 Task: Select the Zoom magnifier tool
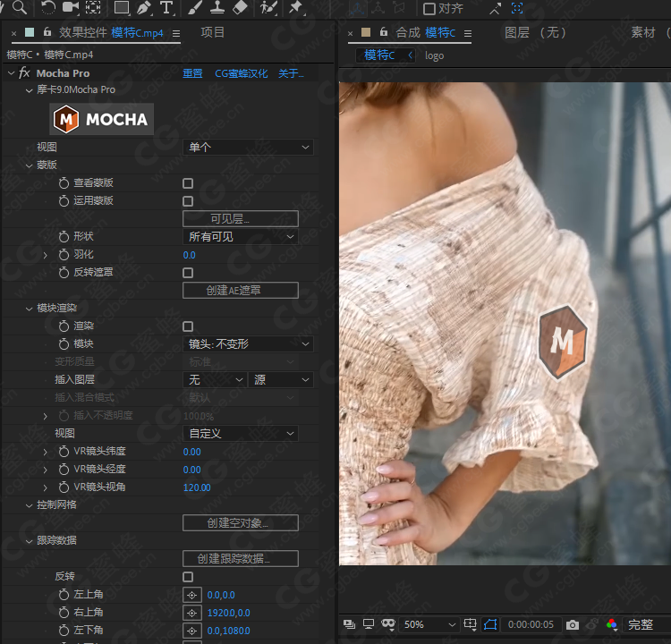(20, 7)
